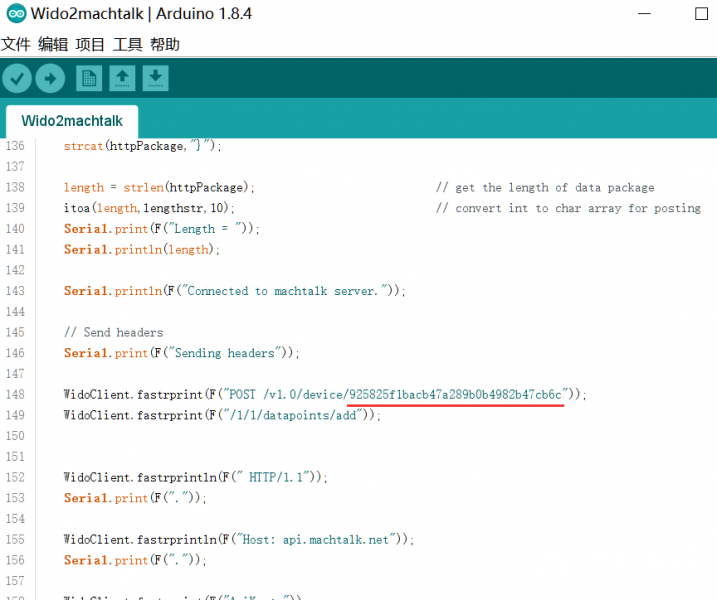Image resolution: width=717 pixels, height=600 pixels.
Task: Click line number 155 in the gutter
Action: [15, 540]
